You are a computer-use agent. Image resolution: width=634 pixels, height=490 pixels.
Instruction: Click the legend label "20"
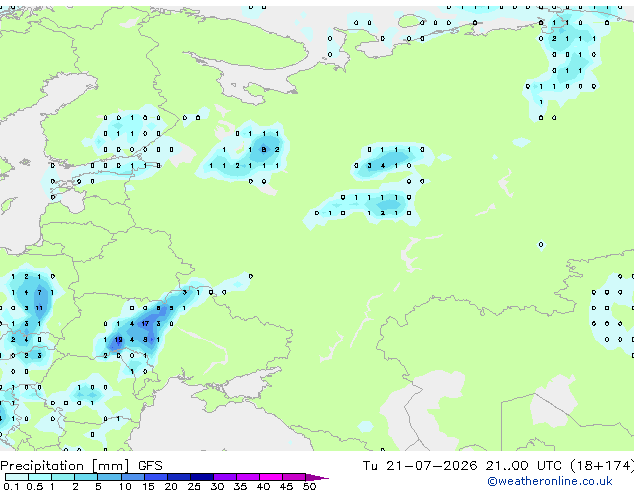(x=171, y=486)
